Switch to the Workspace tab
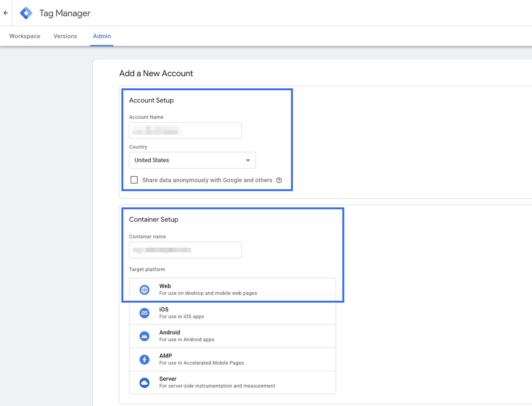This screenshot has height=406, width=532. tap(25, 36)
